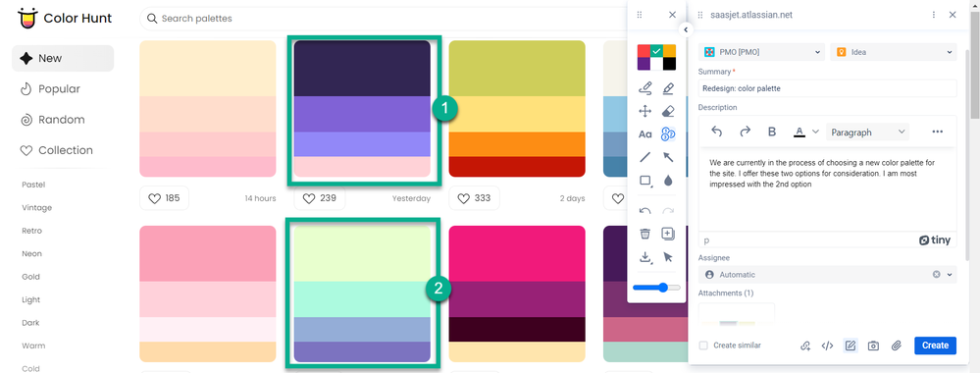Open the attachment thumbnail preview
Image resolution: width=980 pixels, height=373 pixels.
[x=737, y=314]
